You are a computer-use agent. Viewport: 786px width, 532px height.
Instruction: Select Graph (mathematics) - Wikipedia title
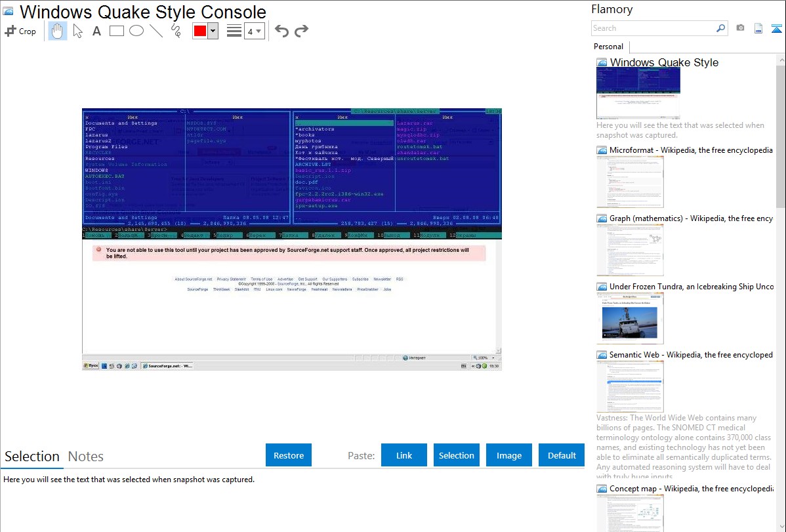[691, 218]
